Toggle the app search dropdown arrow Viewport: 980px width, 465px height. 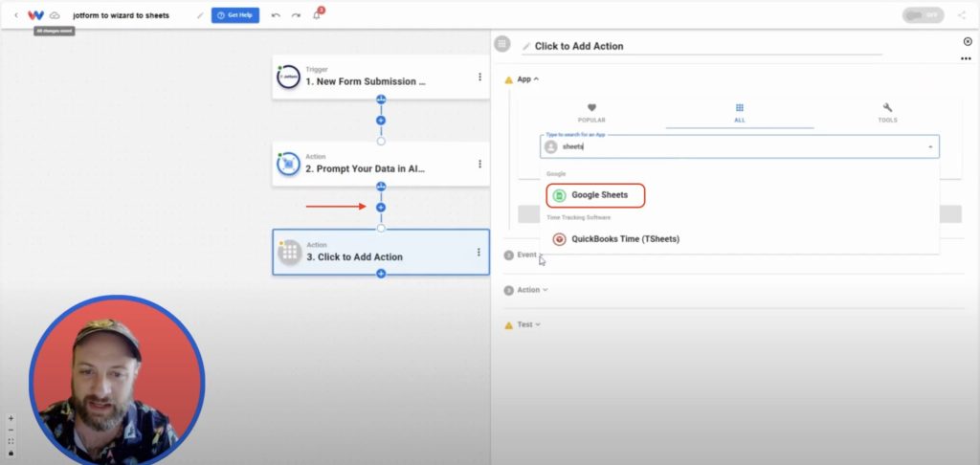930,147
